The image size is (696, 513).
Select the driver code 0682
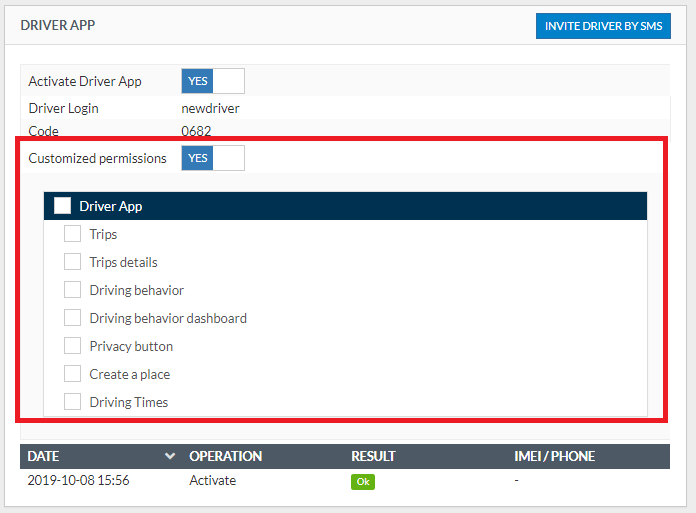(x=196, y=131)
